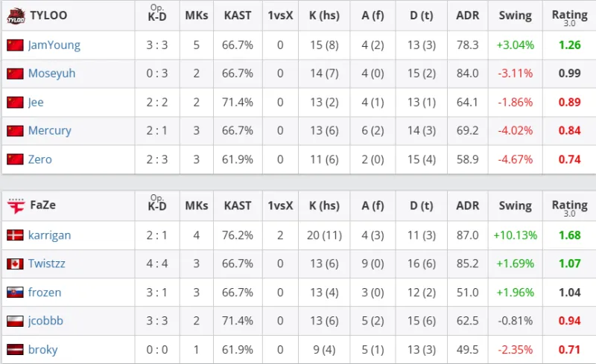Sort TYLOO table by ADR column
Viewport: 596px width, 364px height.
(467, 16)
